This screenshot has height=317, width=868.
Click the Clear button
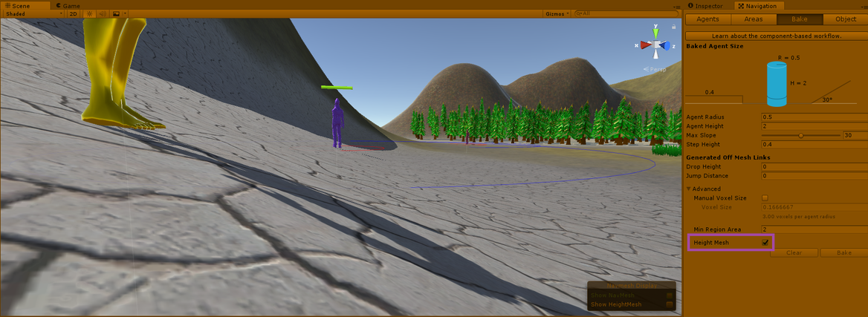794,253
